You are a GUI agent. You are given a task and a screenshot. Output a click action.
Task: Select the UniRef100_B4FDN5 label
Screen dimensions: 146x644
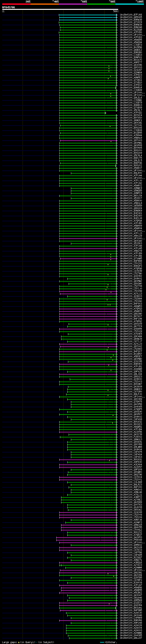[131, 610]
